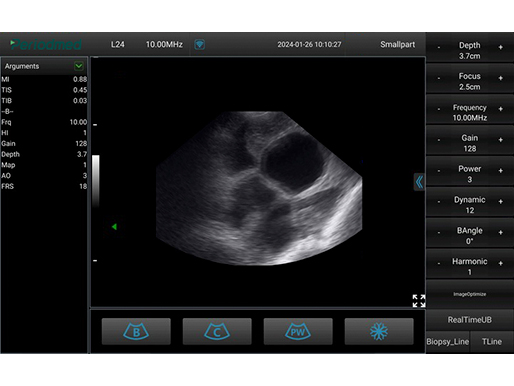Click the fullscreen expand arrows icon
The height and width of the screenshot is (386, 514).
pos(419,301)
